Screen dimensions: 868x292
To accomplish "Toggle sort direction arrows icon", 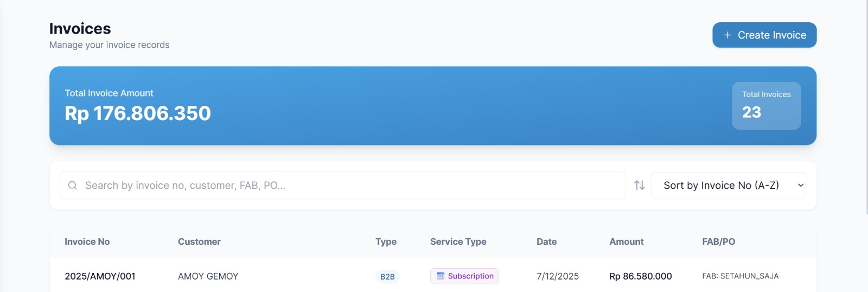I will coord(640,185).
